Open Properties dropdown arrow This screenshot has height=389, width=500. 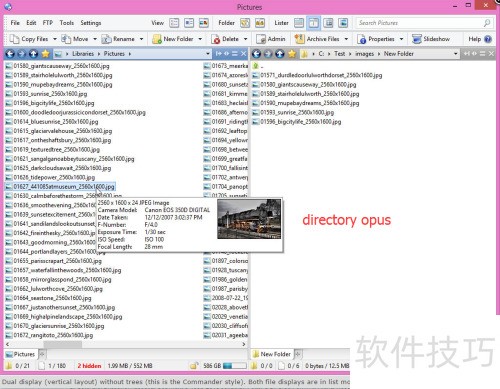click(401, 39)
